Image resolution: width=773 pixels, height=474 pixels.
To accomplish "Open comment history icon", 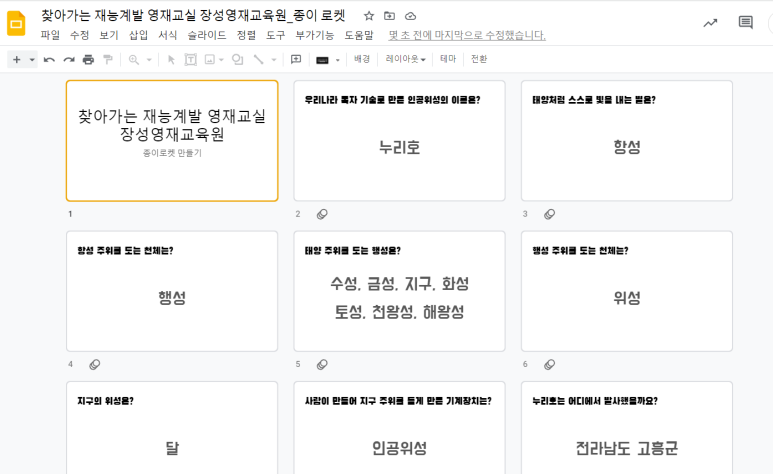I will pos(745,23).
